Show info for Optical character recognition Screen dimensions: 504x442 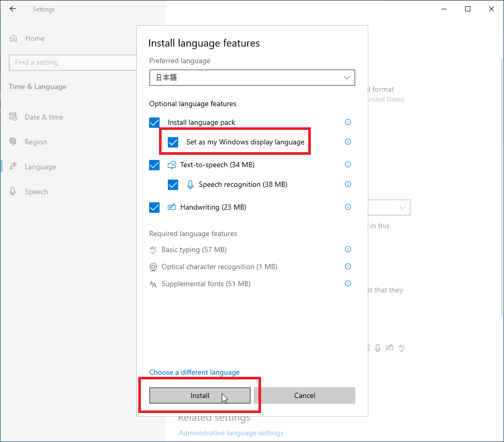click(x=348, y=267)
